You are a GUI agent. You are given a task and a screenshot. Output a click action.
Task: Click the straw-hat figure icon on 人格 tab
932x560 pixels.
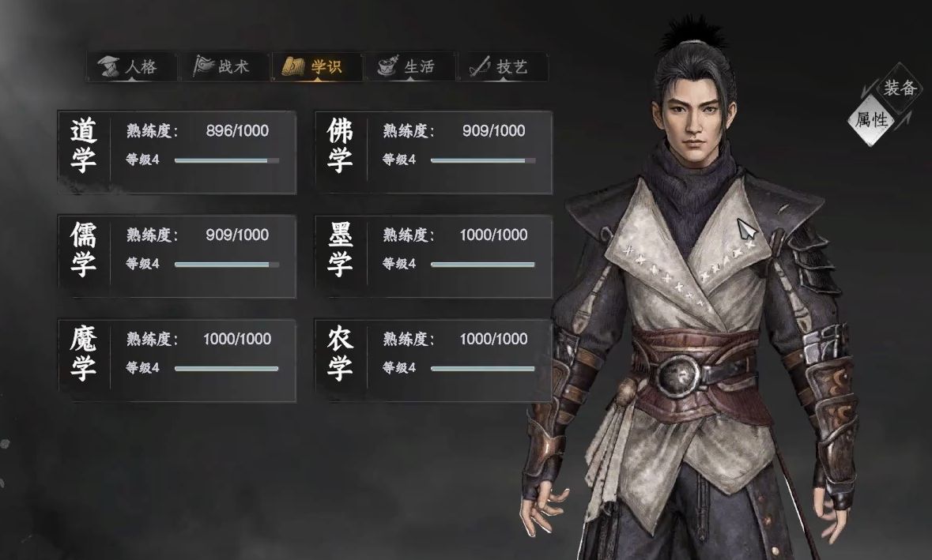(x=109, y=66)
